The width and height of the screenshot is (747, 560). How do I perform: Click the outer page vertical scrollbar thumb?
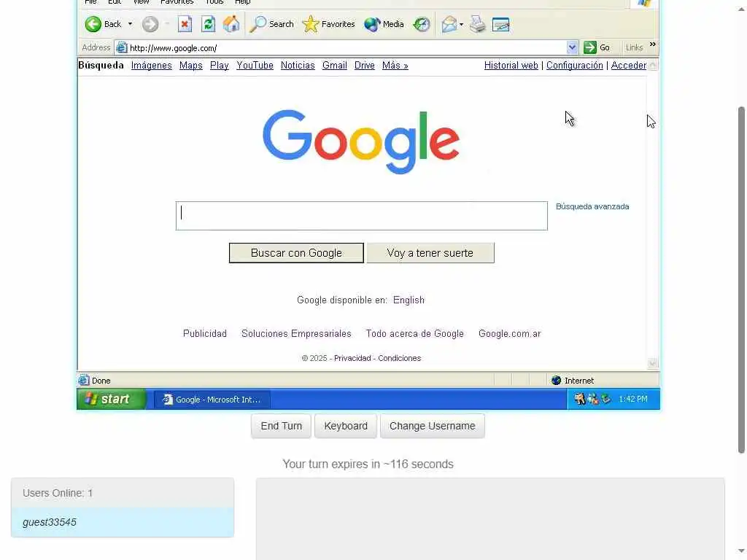[x=741, y=280]
